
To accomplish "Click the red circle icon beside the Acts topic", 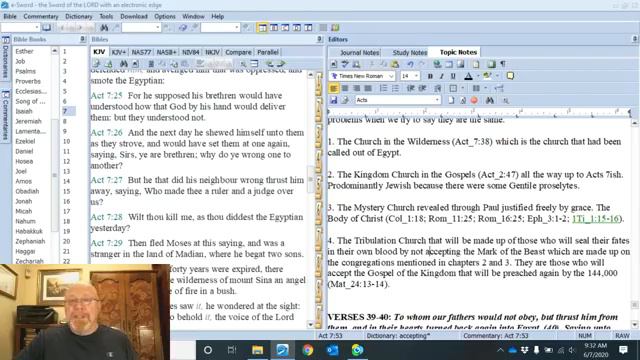I will 474,100.
